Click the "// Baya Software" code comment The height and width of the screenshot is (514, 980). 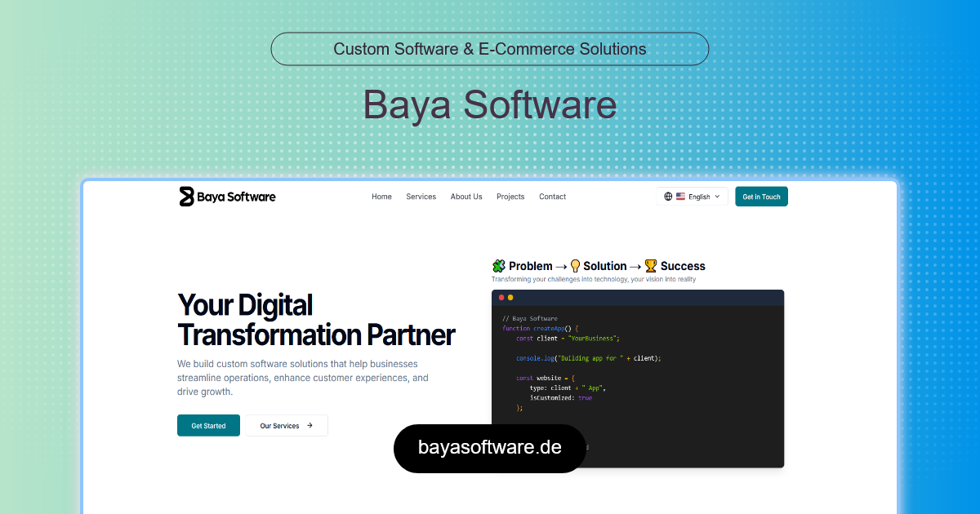530,318
